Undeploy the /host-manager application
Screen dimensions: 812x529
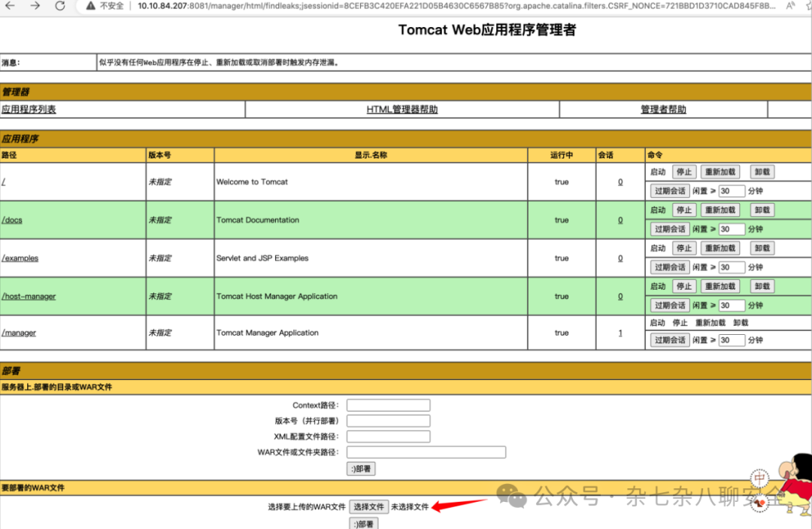coord(762,286)
